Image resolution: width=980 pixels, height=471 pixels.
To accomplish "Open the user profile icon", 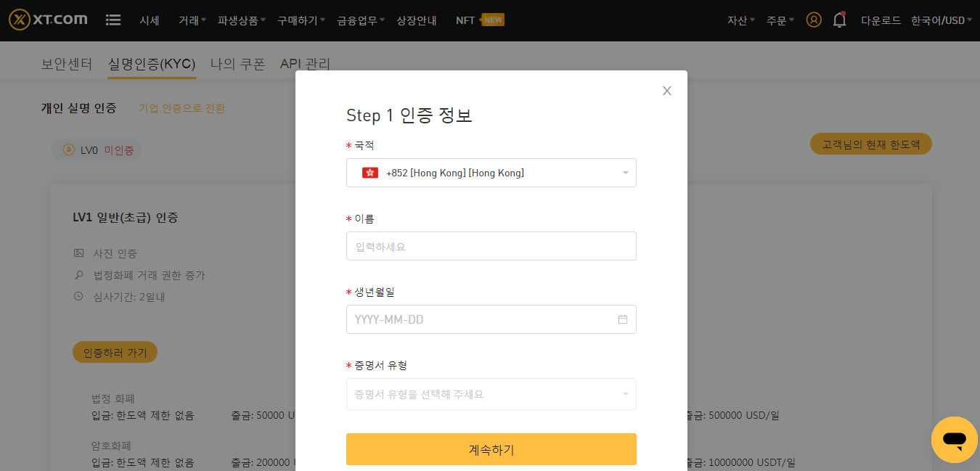I will click(814, 20).
